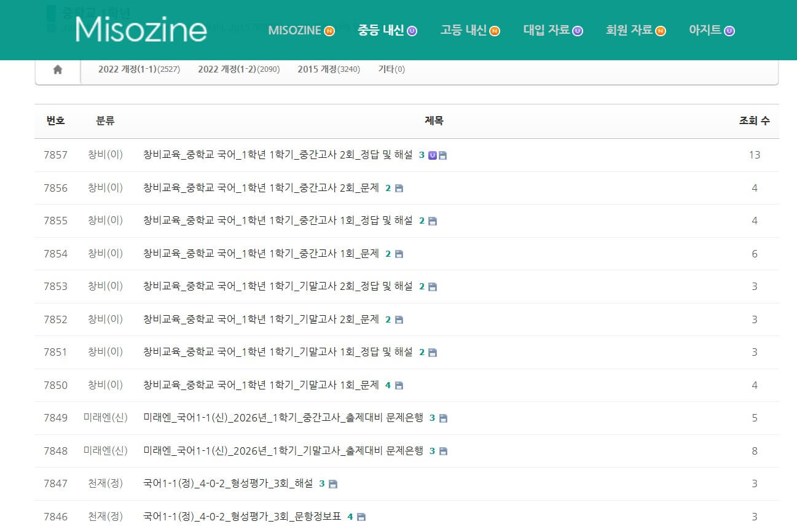Open post 중간고사 2회_문제
797x532 pixels.
[261, 188]
